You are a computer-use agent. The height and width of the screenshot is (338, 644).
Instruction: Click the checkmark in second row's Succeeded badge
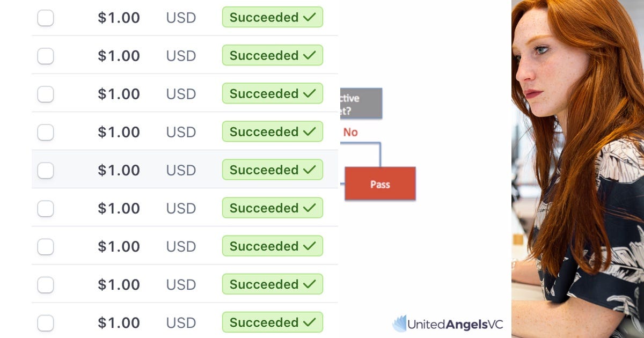pyautogui.click(x=309, y=55)
